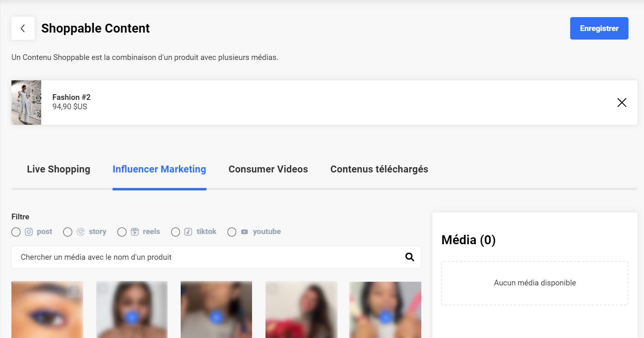This screenshot has height=338, width=644.
Task: Click the Enregistrer button
Action: pos(599,28)
